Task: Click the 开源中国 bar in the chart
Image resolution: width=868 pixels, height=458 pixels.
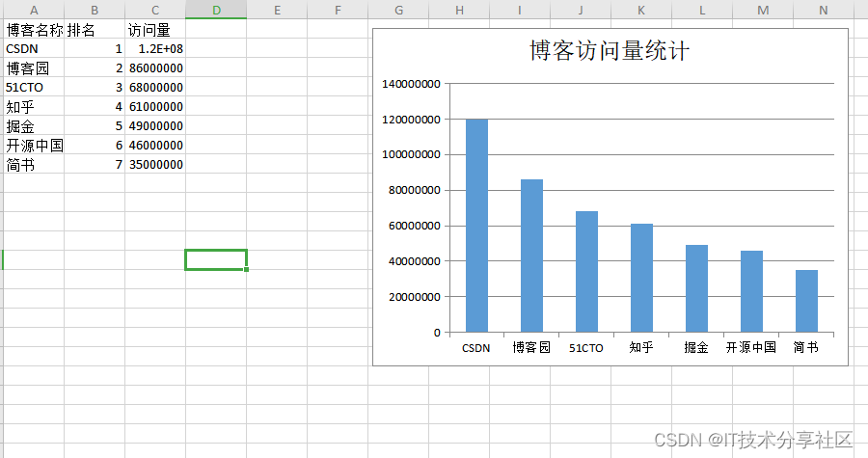Action: pyautogui.click(x=751, y=291)
